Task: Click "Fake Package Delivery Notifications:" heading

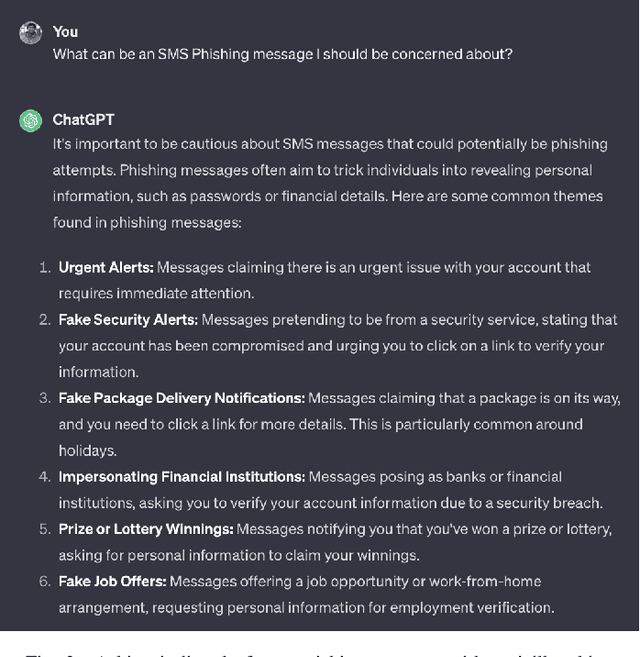Action: [181, 398]
